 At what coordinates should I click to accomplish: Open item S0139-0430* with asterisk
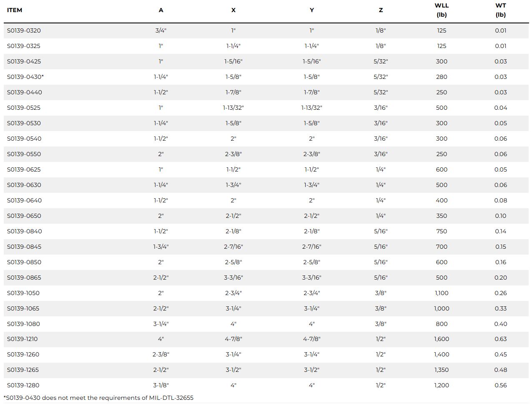25,77
